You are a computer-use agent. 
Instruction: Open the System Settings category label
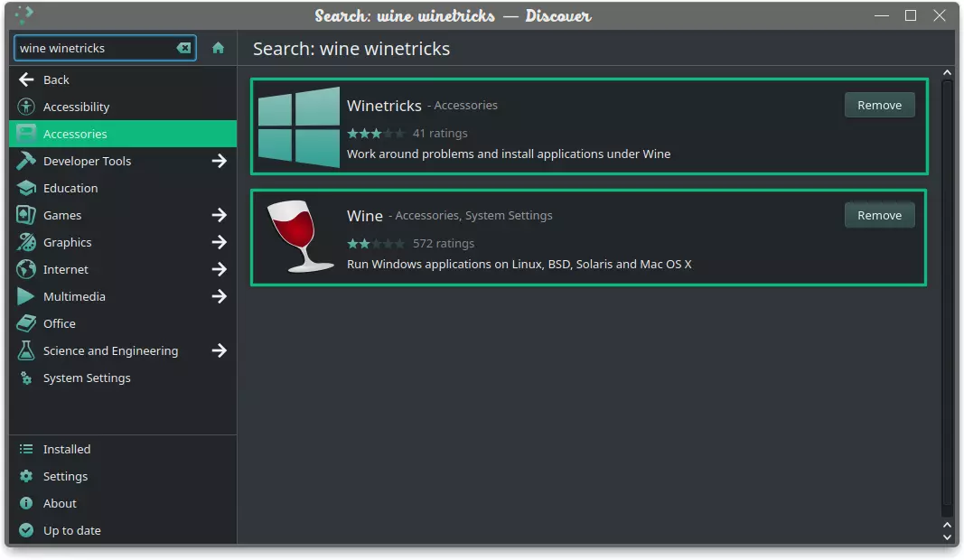pyautogui.click(x=87, y=378)
